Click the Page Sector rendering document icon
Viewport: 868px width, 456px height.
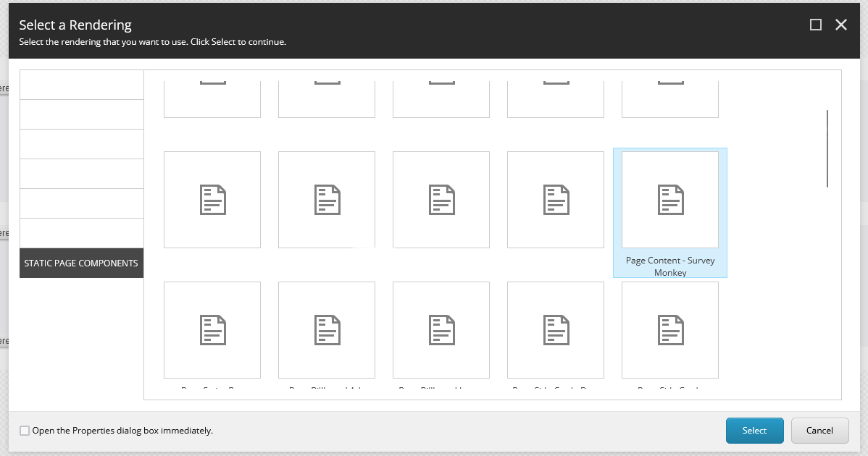(212, 330)
